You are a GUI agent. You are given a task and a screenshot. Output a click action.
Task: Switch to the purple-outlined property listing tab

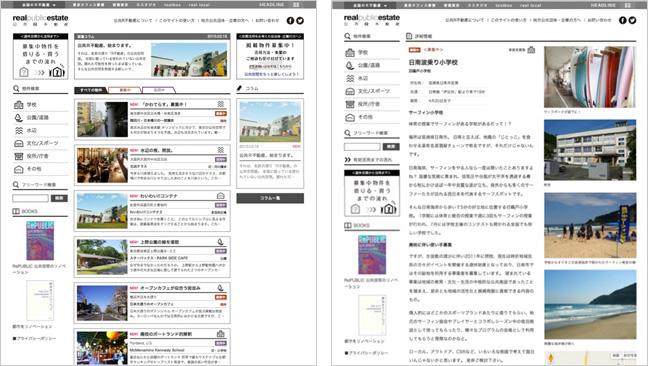click(159, 90)
